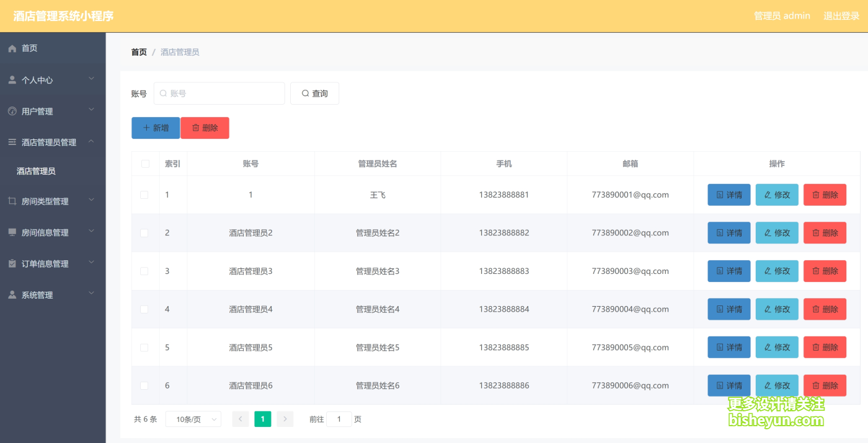The height and width of the screenshot is (443, 868).
Task: Tick the checkbox for row 1 王飞
Action: [144, 194]
